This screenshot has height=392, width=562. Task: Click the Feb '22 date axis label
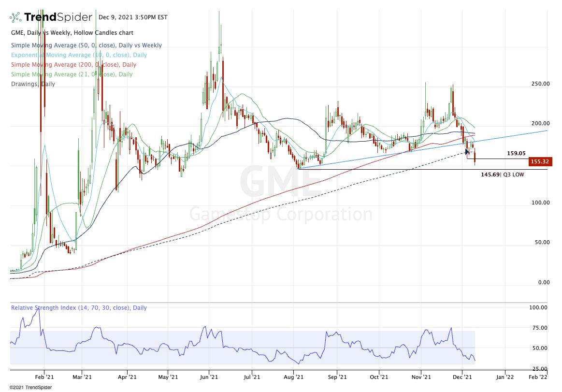[x=538, y=377]
